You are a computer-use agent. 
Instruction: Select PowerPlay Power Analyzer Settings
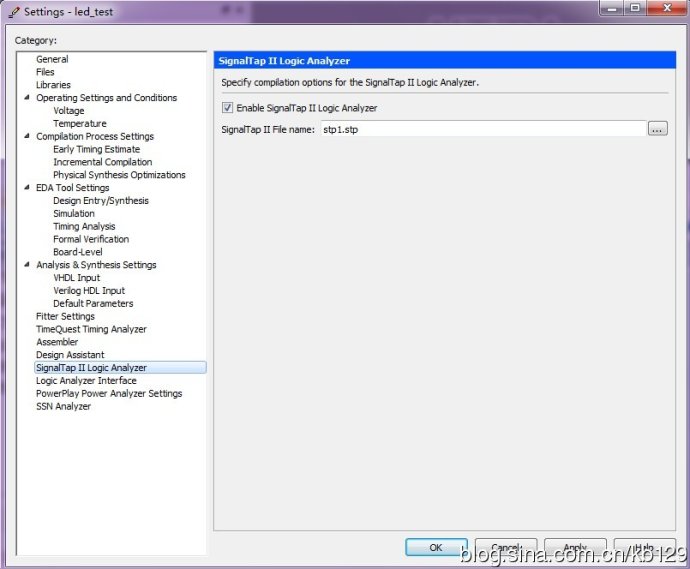(x=109, y=393)
